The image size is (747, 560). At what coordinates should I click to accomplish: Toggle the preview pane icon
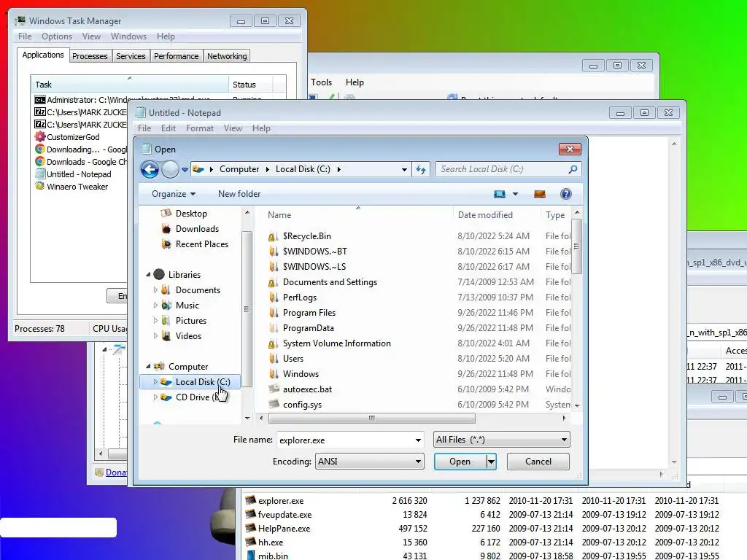540,194
